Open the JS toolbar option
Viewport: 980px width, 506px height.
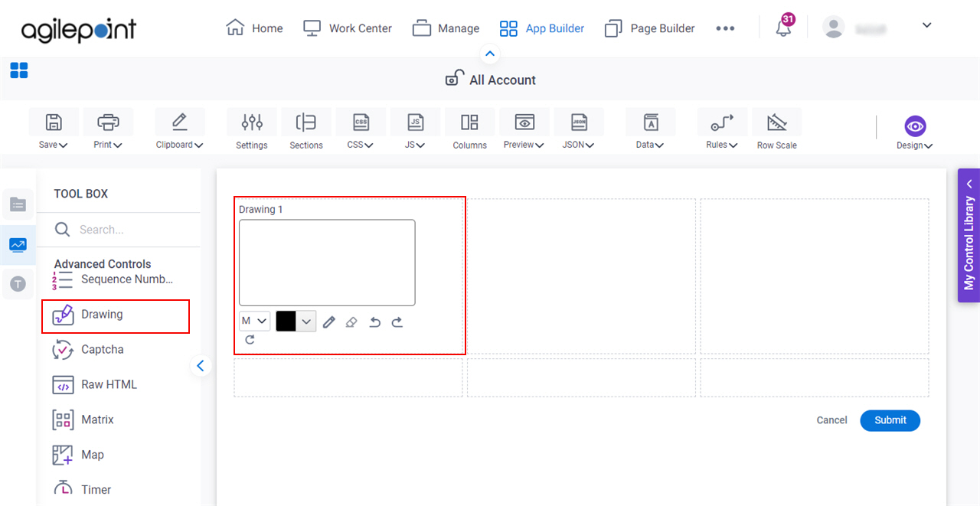(x=415, y=129)
